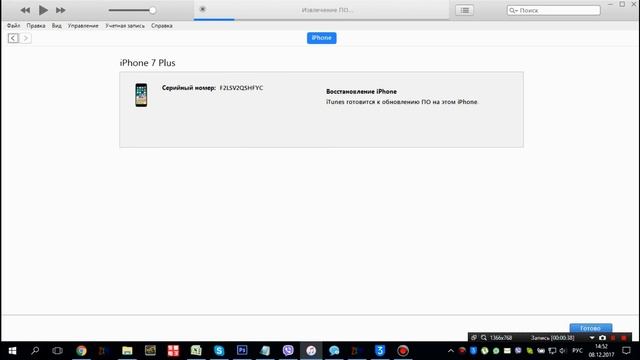Open the Windows Start menu
The height and width of the screenshot is (360, 640).
pyautogui.click(x=12, y=351)
